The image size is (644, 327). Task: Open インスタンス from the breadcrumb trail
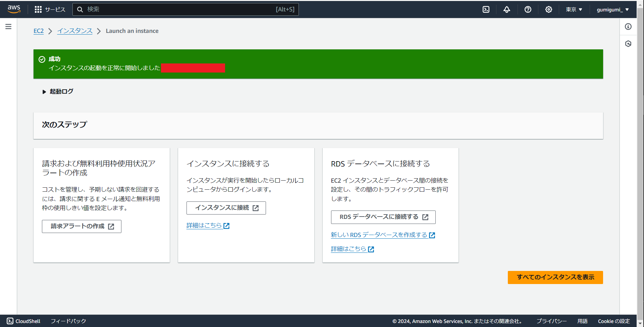pyautogui.click(x=74, y=31)
